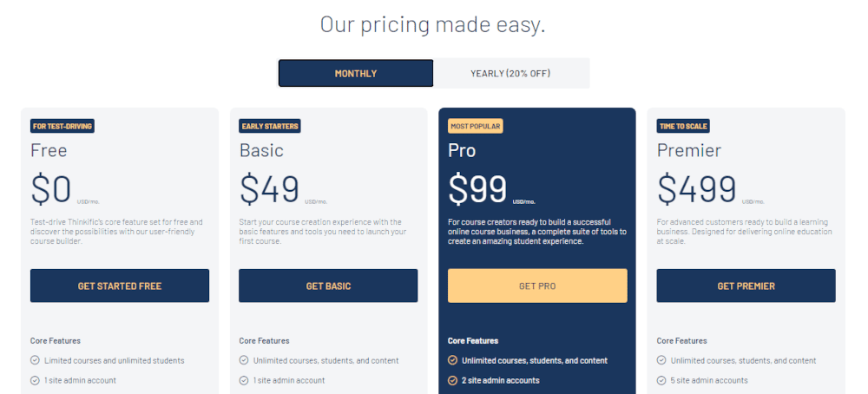Click the Most Popular badge

[x=476, y=126]
